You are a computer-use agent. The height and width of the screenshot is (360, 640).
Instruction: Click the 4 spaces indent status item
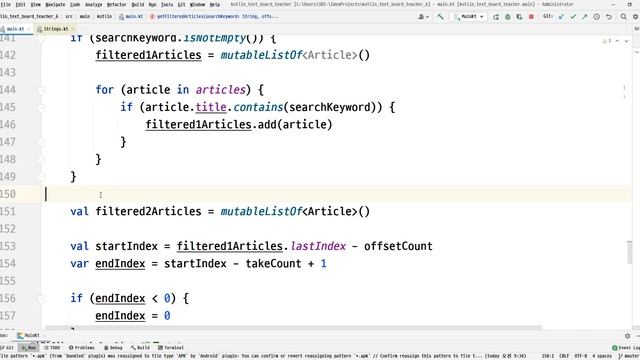pyautogui.click(x=602, y=356)
